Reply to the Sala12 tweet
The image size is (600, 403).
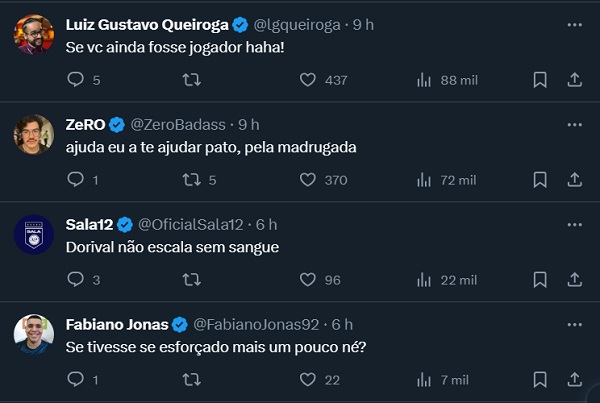click(76, 280)
